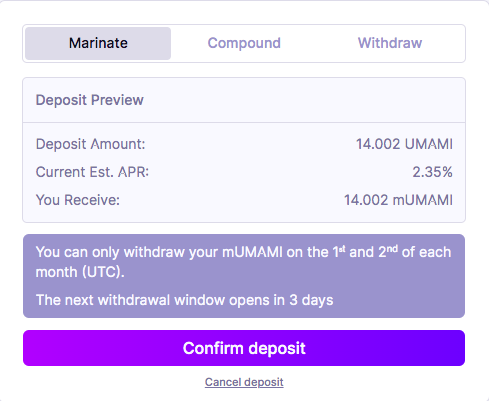Click the mUMAMI withdrawal restriction notice
This screenshot has width=489, height=401.
(x=243, y=262)
